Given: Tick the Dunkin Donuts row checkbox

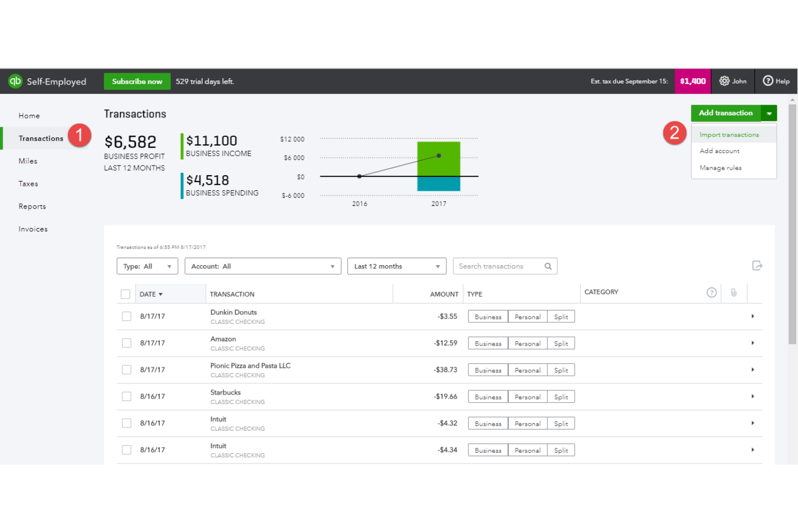Looking at the screenshot, I should (127, 316).
